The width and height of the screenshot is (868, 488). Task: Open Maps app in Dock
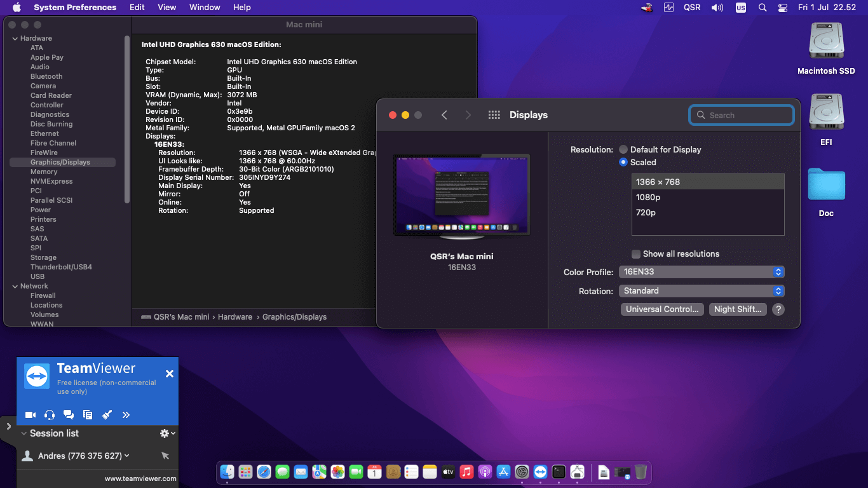click(x=319, y=472)
